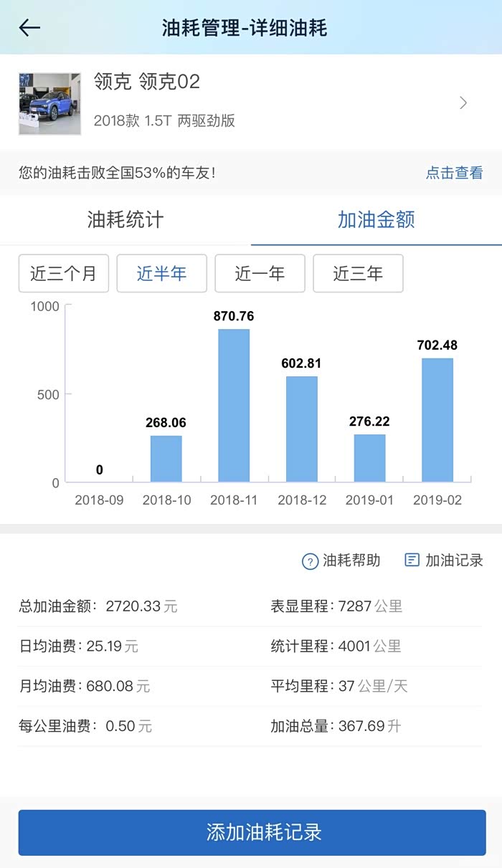Expand car details chevron for 领克02

[463, 102]
